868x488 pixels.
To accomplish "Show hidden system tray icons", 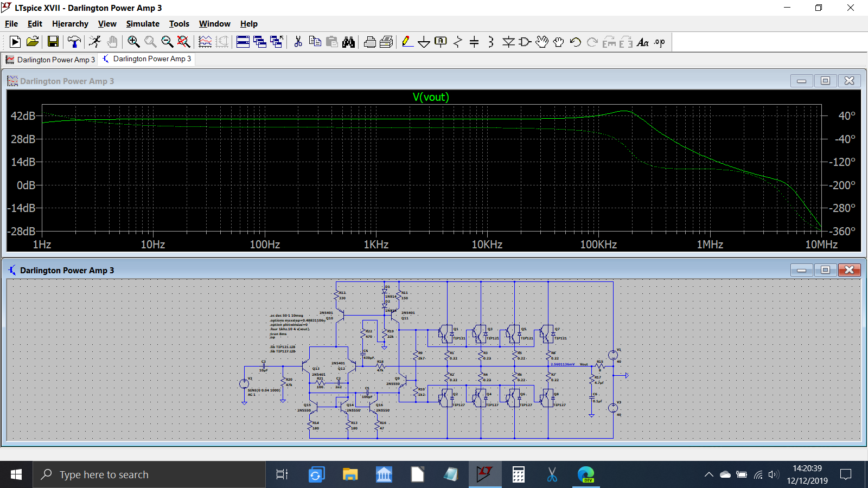I will 709,474.
